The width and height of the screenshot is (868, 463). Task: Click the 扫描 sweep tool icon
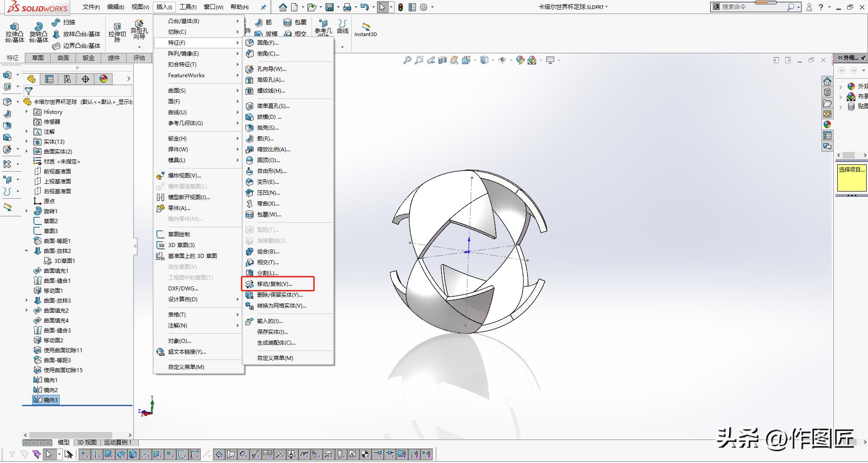click(57, 23)
